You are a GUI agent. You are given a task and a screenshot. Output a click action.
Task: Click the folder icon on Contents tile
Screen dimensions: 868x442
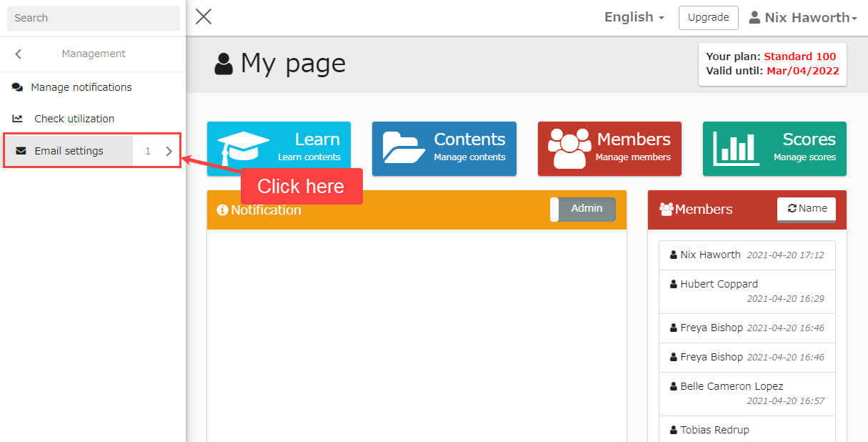coord(404,147)
